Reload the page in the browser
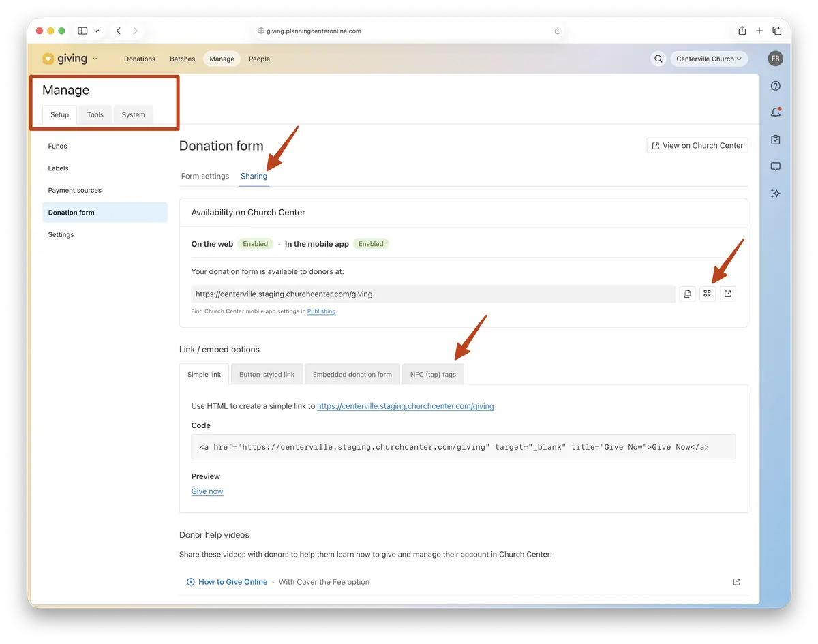Image resolution: width=818 pixels, height=644 pixels. tap(558, 31)
